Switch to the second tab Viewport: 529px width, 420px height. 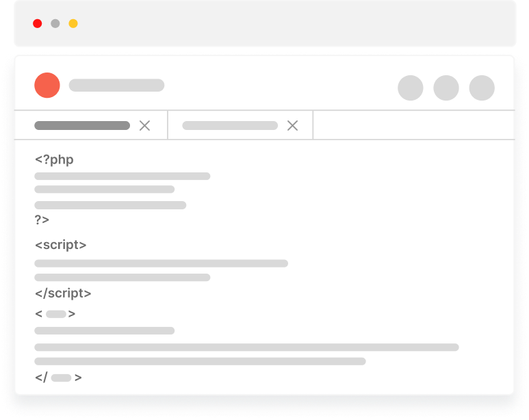point(230,125)
